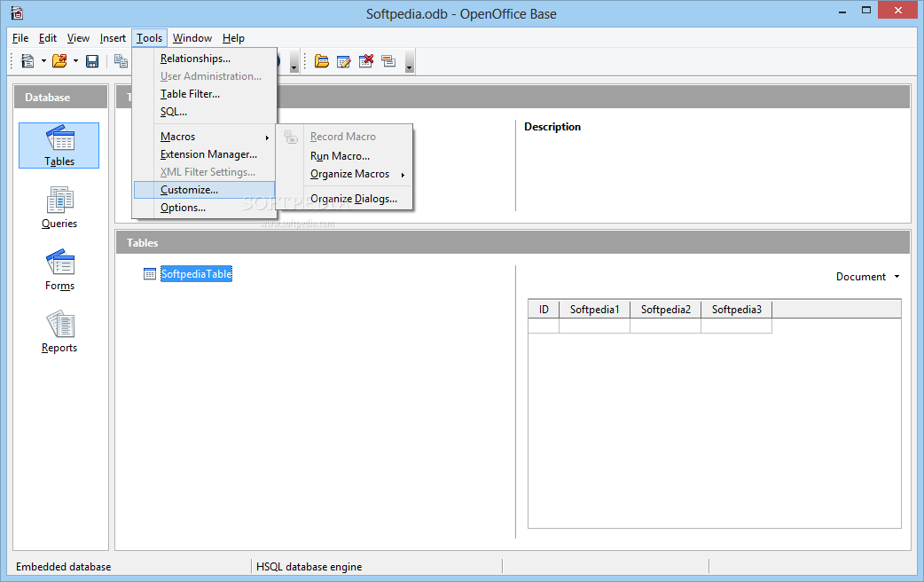Image resolution: width=924 pixels, height=582 pixels.
Task: Select the SoftpediaTable entry
Action: click(196, 273)
